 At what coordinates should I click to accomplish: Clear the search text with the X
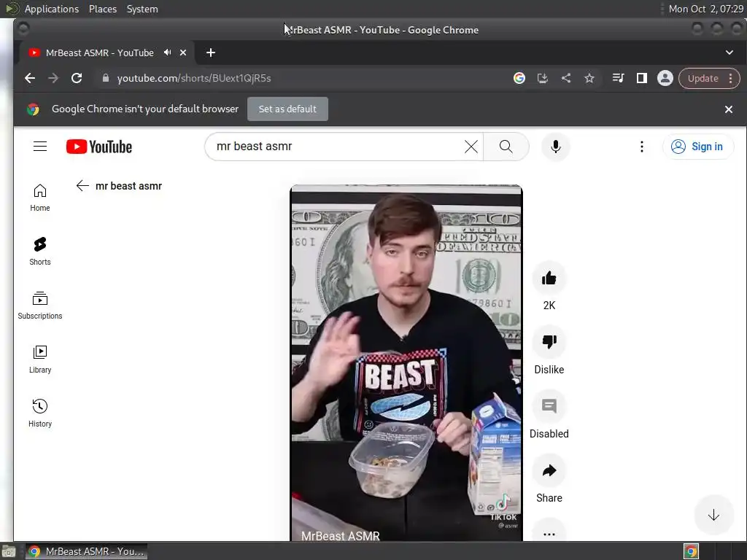click(x=471, y=147)
